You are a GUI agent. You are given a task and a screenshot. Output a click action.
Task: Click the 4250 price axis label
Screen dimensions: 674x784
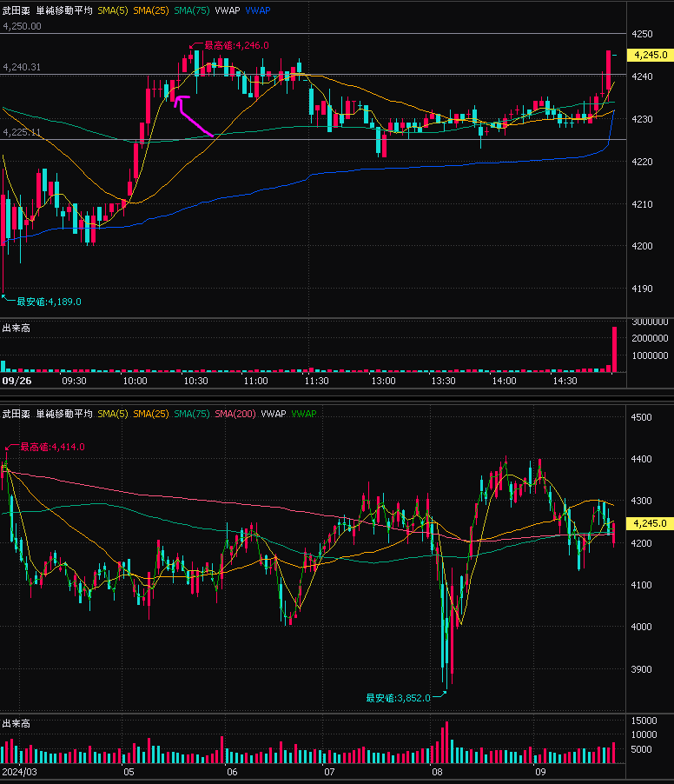(642, 34)
